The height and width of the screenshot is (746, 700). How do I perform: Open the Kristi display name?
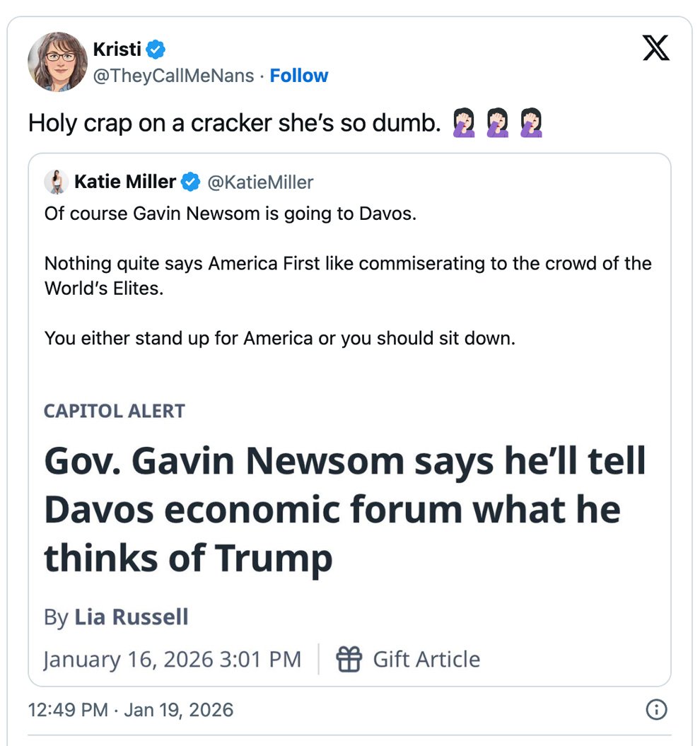click(117, 49)
